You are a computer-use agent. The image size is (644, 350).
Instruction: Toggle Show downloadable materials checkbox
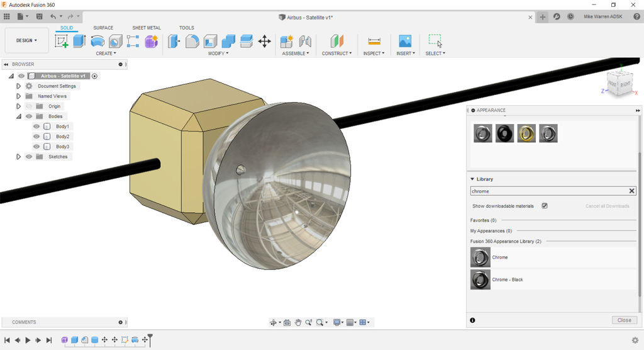coord(545,206)
